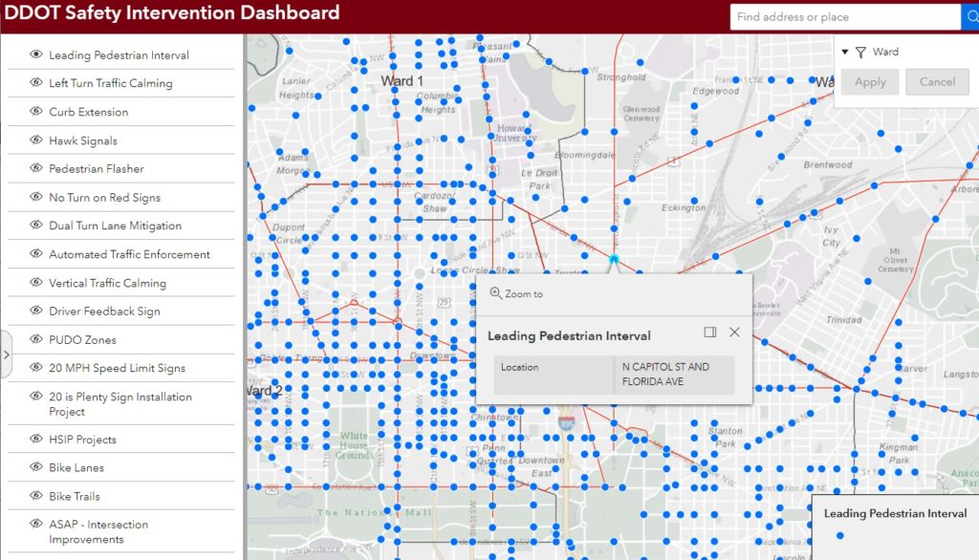
Task: Select the Automated Traffic Enforcement label
Action: coord(129,254)
